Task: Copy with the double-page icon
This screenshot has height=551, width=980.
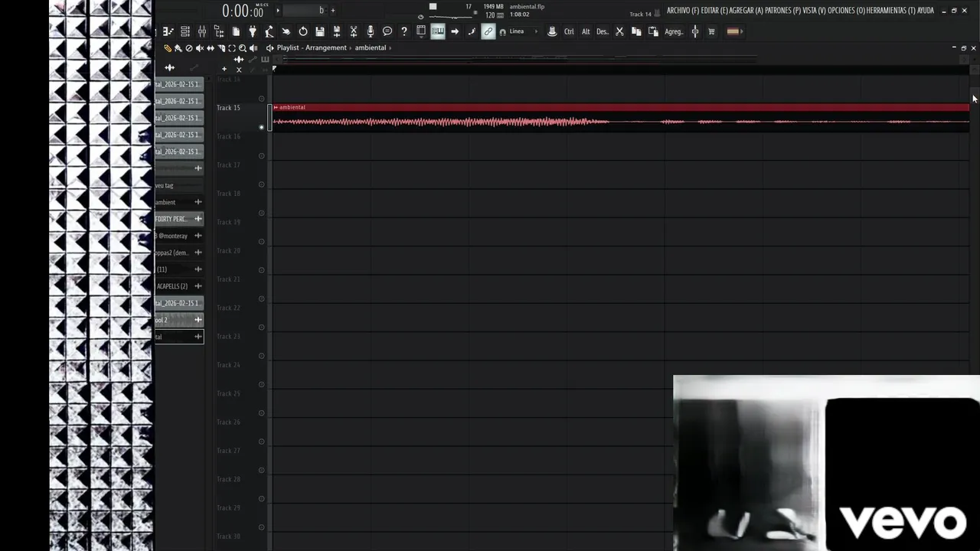Action: pyautogui.click(x=636, y=31)
